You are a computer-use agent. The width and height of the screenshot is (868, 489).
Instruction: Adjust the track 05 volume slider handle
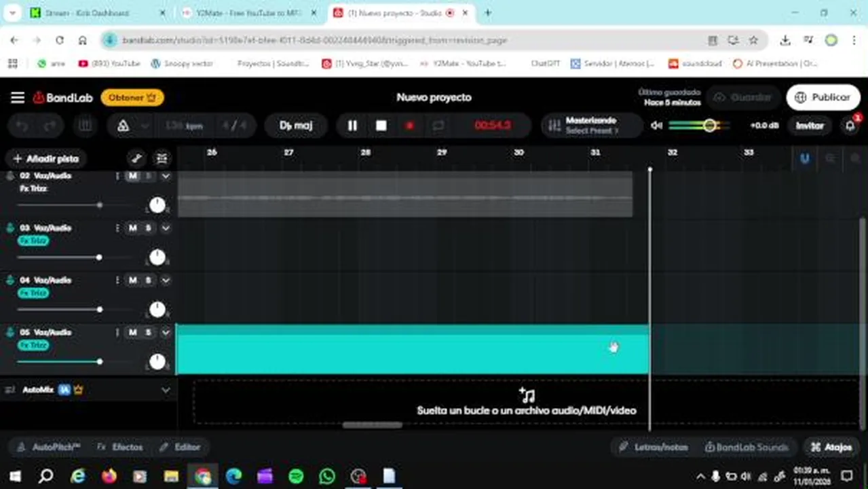[99, 362]
